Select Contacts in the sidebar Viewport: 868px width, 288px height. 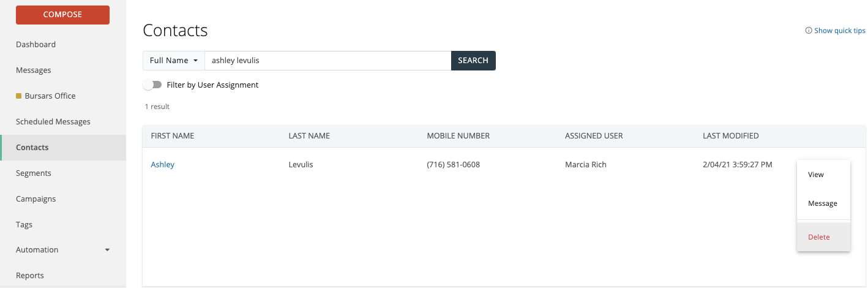point(32,147)
